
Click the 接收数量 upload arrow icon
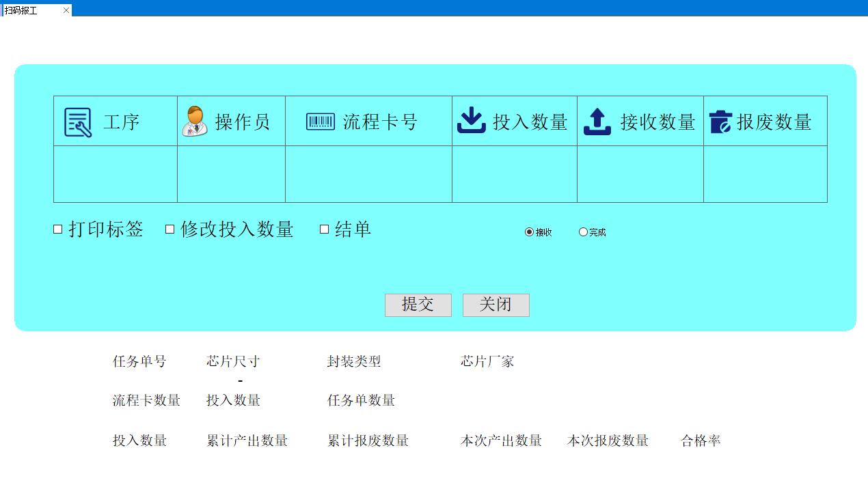pyautogui.click(x=597, y=122)
